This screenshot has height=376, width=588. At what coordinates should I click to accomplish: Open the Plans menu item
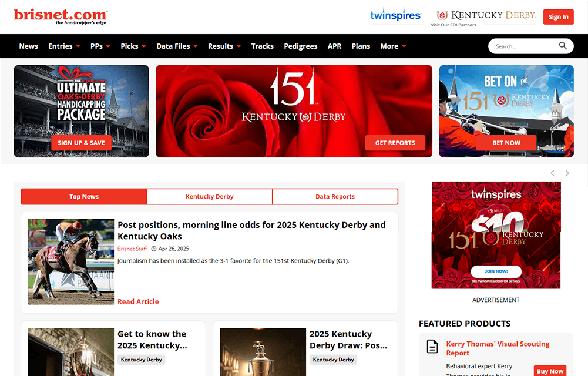pos(361,46)
